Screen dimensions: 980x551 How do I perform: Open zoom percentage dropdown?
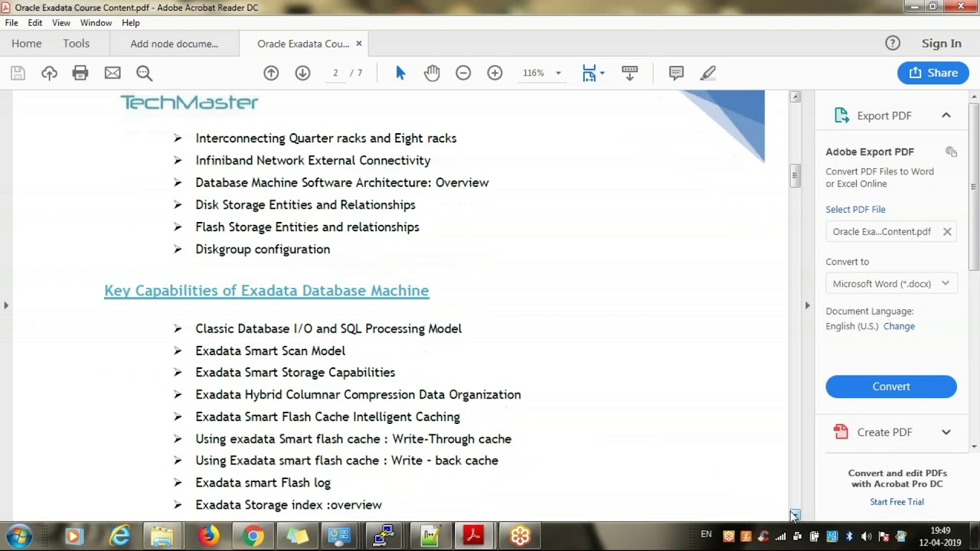coord(558,73)
